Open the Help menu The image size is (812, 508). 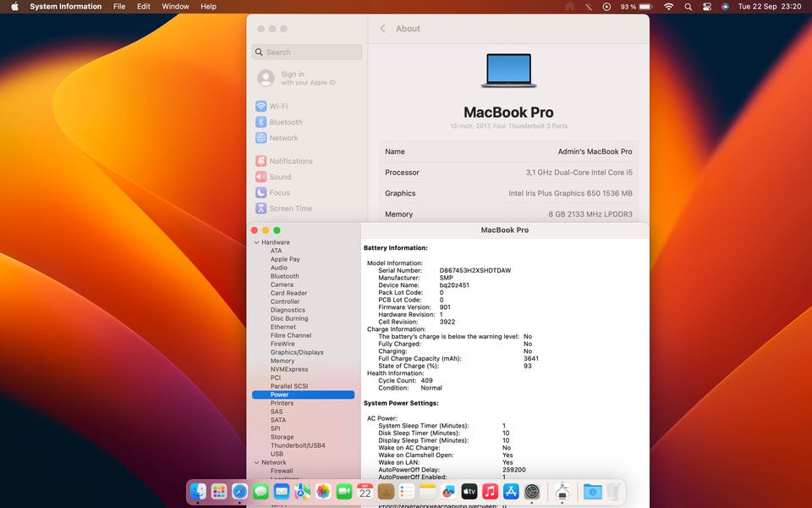click(x=208, y=7)
